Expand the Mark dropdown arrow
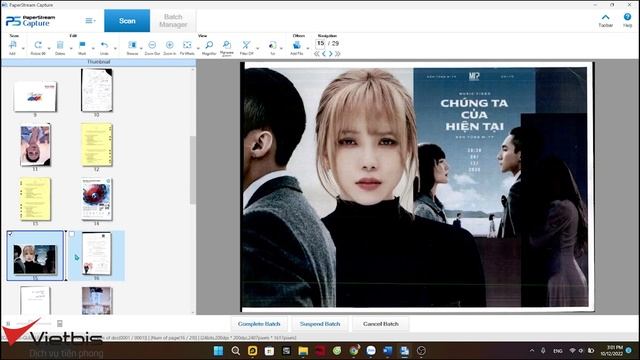This screenshot has width=640, height=360. pos(93,49)
